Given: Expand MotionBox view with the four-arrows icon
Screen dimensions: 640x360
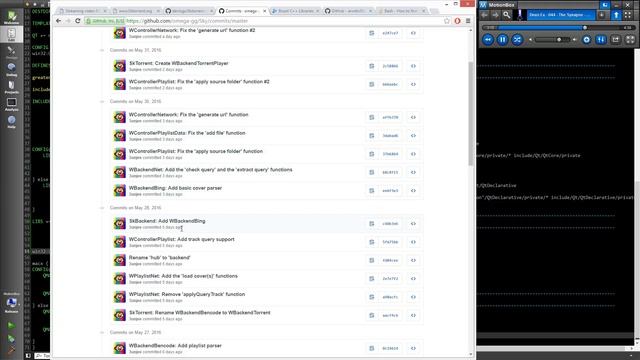Looking at the screenshot, I should pos(628,15).
